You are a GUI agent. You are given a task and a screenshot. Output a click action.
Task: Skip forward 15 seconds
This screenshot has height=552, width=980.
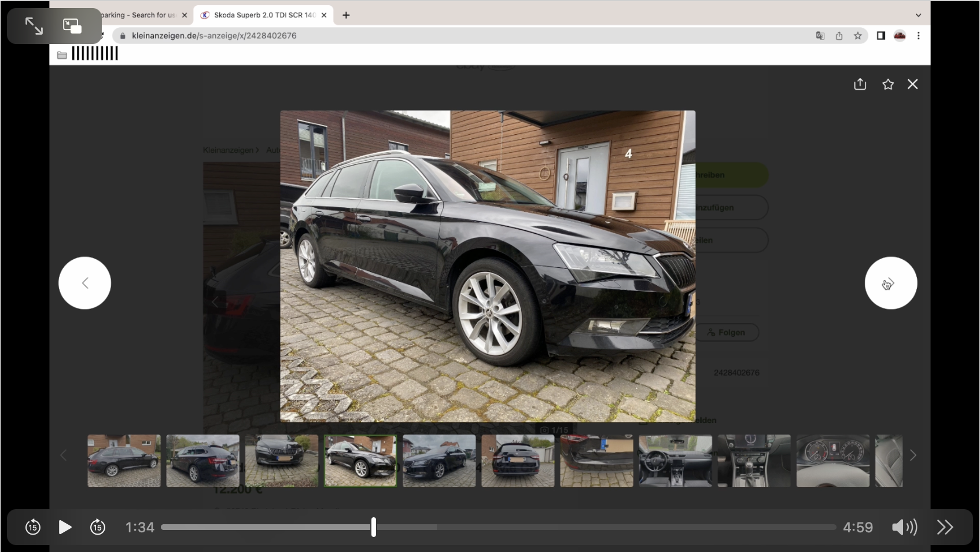click(98, 527)
